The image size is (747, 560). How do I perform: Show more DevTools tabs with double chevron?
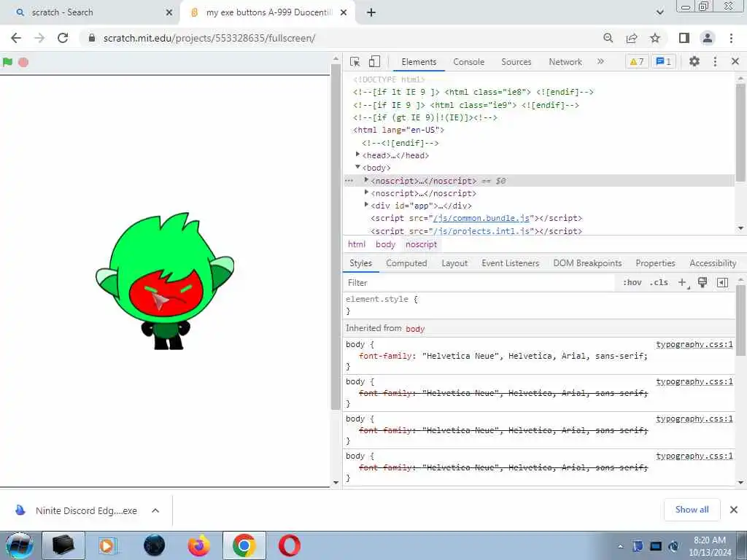[600, 61]
